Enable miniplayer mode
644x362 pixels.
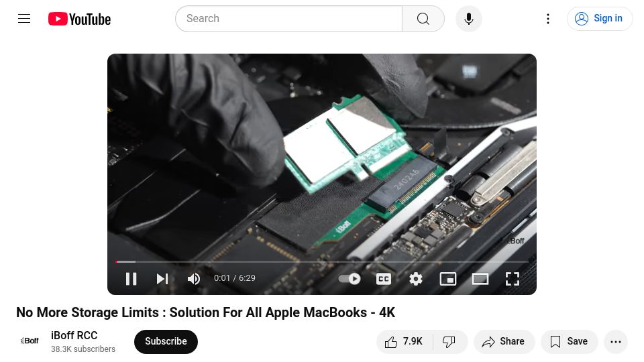pyautogui.click(x=447, y=279)
